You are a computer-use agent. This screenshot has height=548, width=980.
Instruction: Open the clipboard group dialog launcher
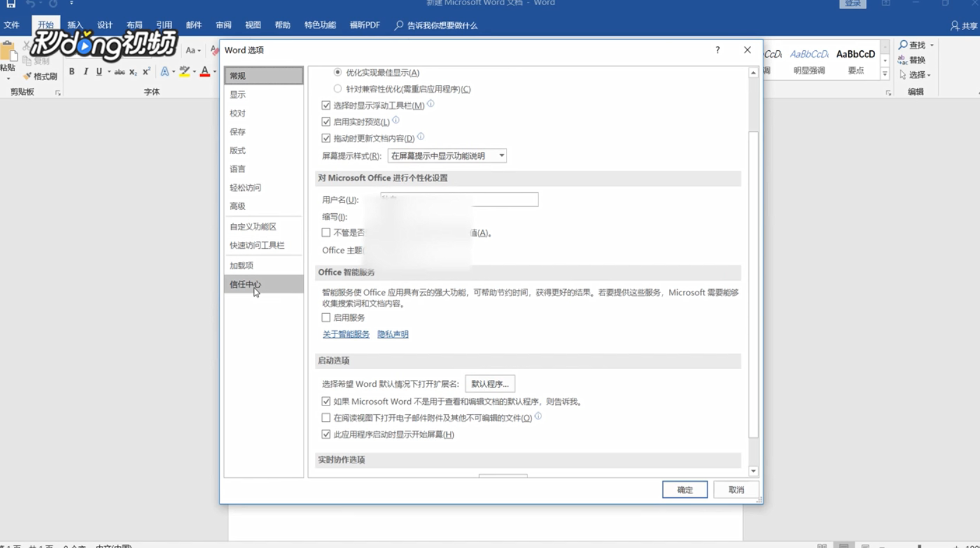tap(58, 93)
